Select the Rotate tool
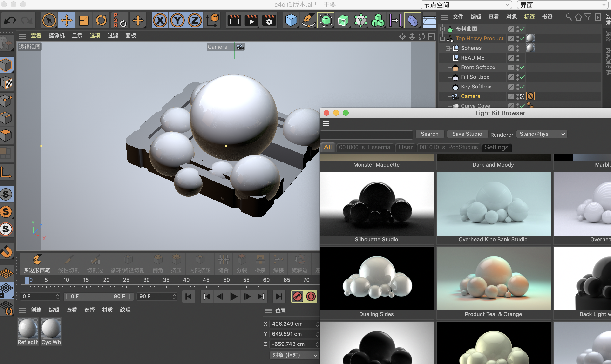Viewport: 611px width, 364px height. (101, 20)
